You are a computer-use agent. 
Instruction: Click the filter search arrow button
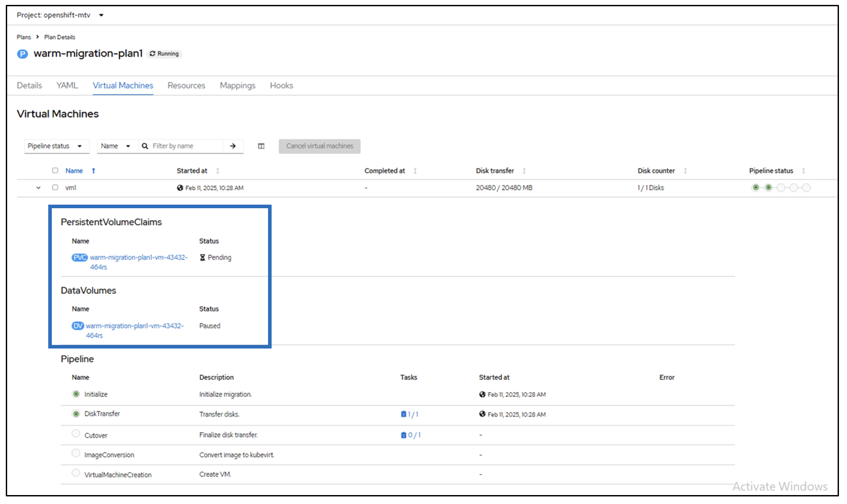(x=233, y=146)
